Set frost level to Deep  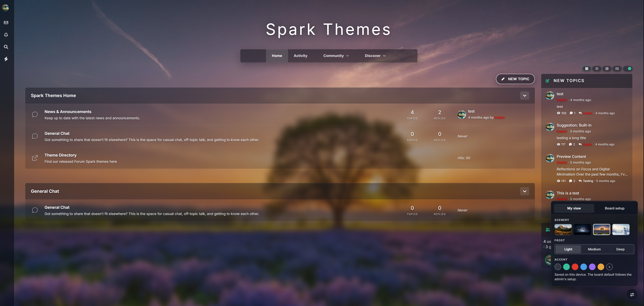click(x=620, y=249)
